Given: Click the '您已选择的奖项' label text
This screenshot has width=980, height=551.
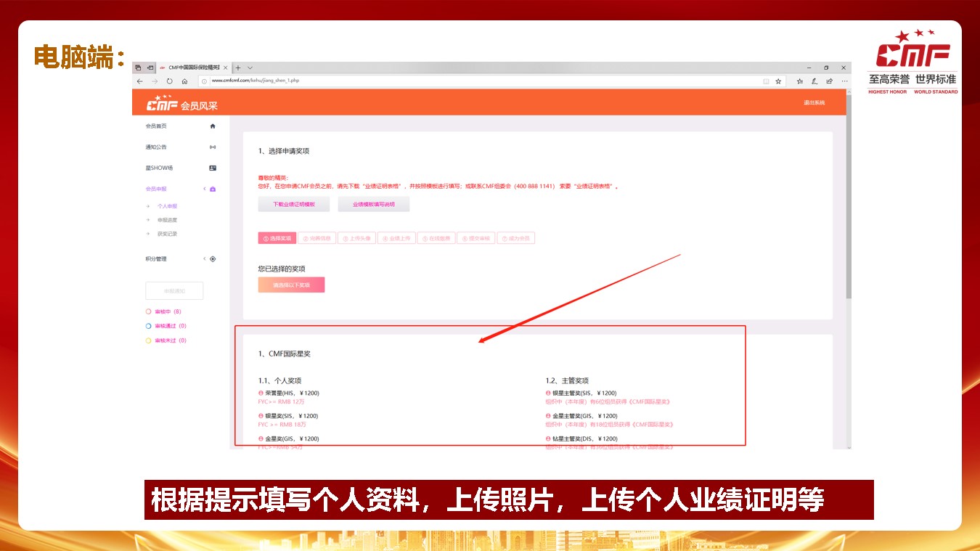Looking at the screenshot, I should tap(282, 269).
